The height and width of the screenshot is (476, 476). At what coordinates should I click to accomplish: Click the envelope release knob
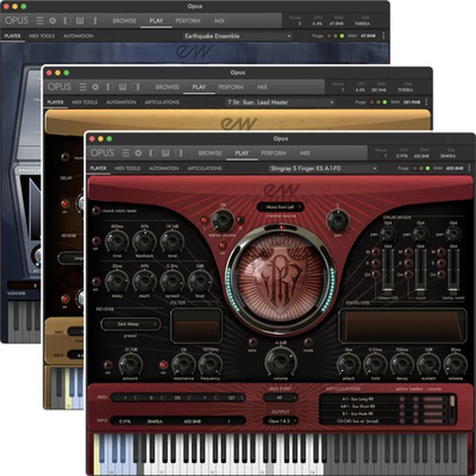pos(455,364)
